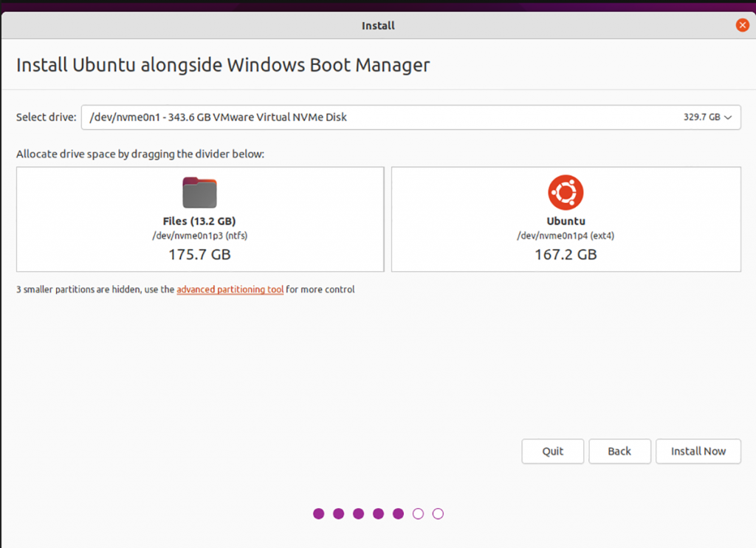This screenshot has height=548, width=756.
Task: Open the advanced partitioning tool link
Action: tap(230, 290)
